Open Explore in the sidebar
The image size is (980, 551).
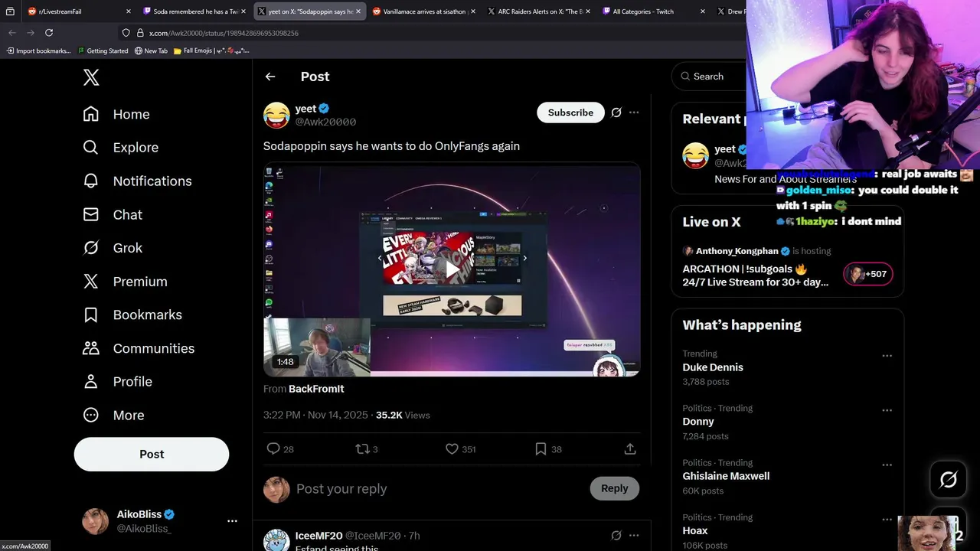pos(121,148)
